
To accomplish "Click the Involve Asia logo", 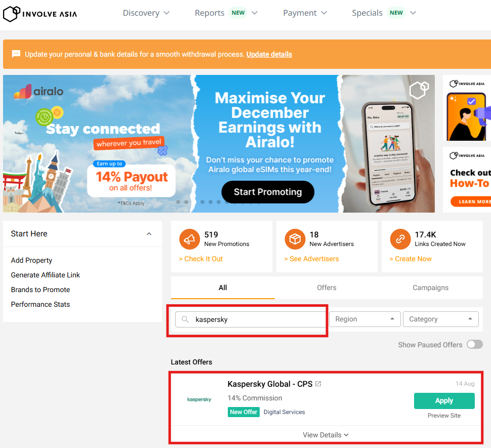I will pyautogui.click(x=40, y=14).
